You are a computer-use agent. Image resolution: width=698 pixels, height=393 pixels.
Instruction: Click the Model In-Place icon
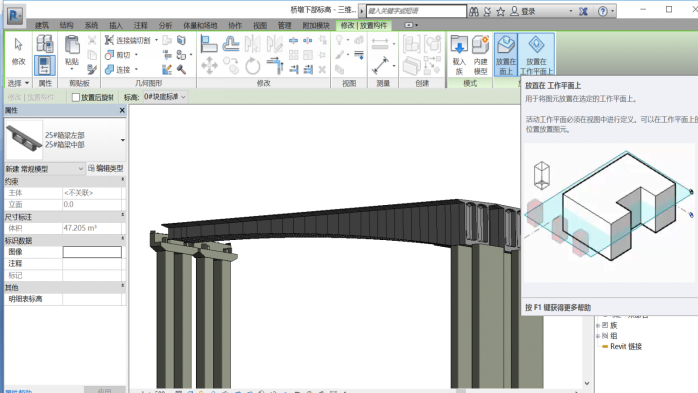(x=480, y=55)
